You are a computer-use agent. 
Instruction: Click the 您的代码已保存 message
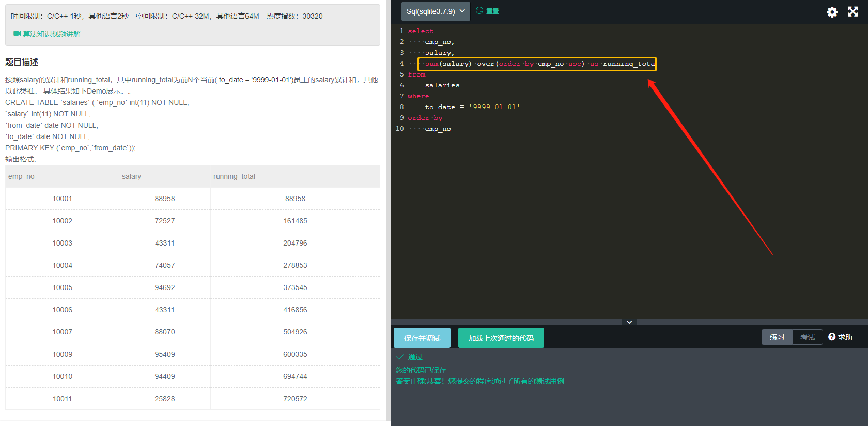421,370
